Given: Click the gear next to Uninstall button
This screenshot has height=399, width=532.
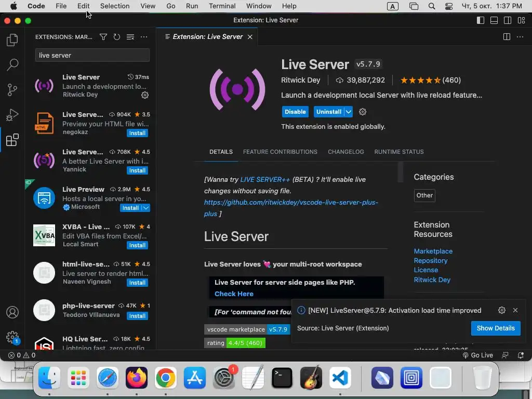Looking at the screenshot, I should [362, 112].
